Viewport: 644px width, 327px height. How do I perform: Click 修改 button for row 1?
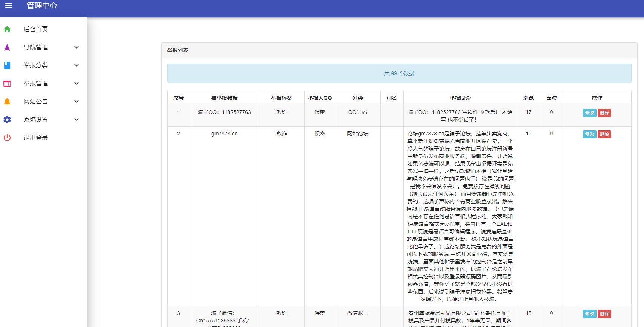589,113
